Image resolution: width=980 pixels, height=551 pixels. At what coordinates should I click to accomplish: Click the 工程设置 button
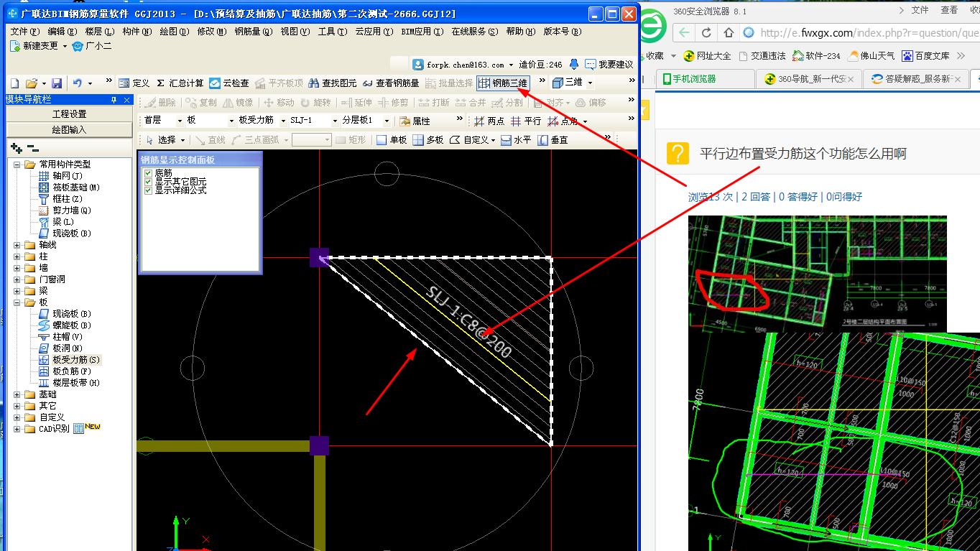click(x=69, y=114)
